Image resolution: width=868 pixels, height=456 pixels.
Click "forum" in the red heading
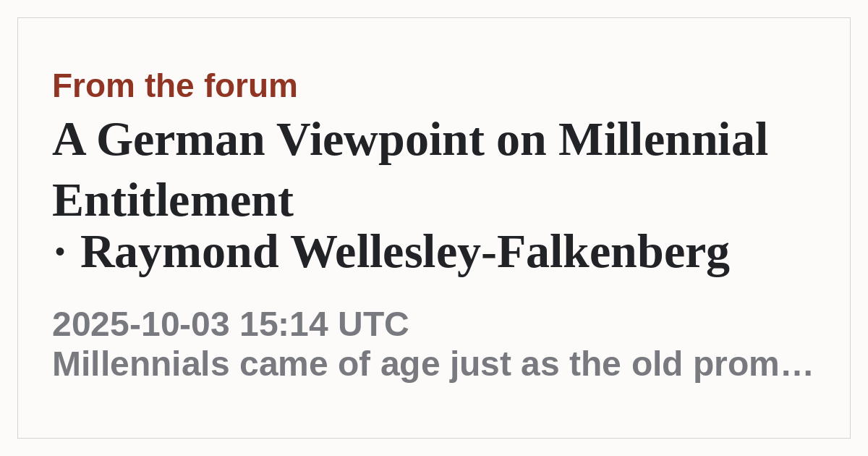[x=250, y=86]
